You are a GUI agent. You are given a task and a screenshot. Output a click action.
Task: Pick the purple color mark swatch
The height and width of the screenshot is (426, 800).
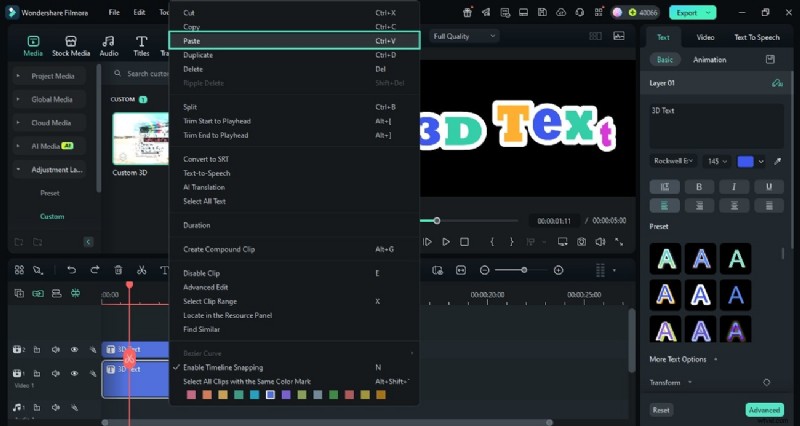tap(286, 395)
